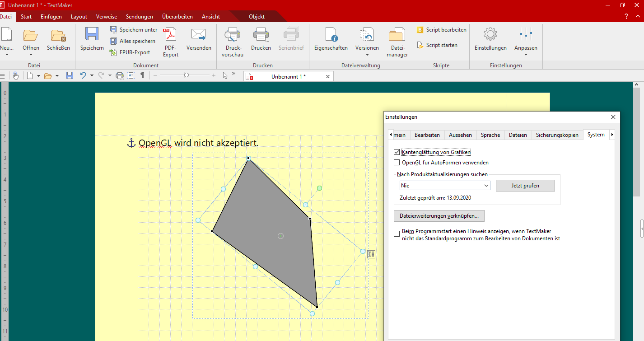Open quick toolbar new-document dropdown arrow

click(x=38, y=75)
